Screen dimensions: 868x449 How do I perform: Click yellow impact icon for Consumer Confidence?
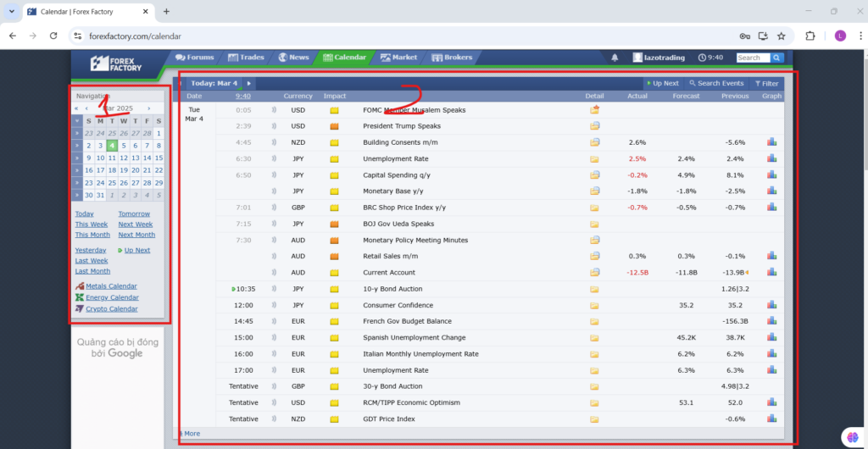[334, 305]
